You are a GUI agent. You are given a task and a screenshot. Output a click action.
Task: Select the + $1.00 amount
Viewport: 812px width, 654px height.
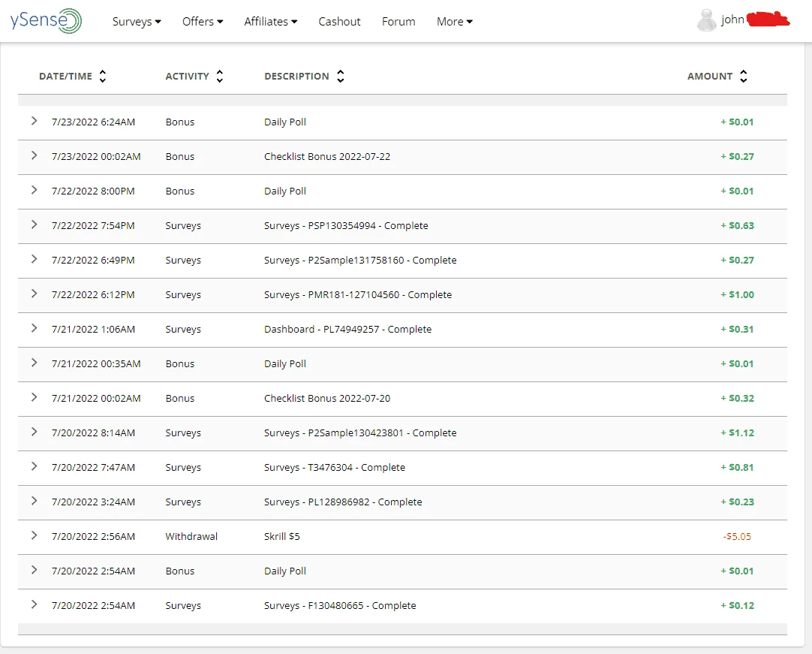point(738,294)
